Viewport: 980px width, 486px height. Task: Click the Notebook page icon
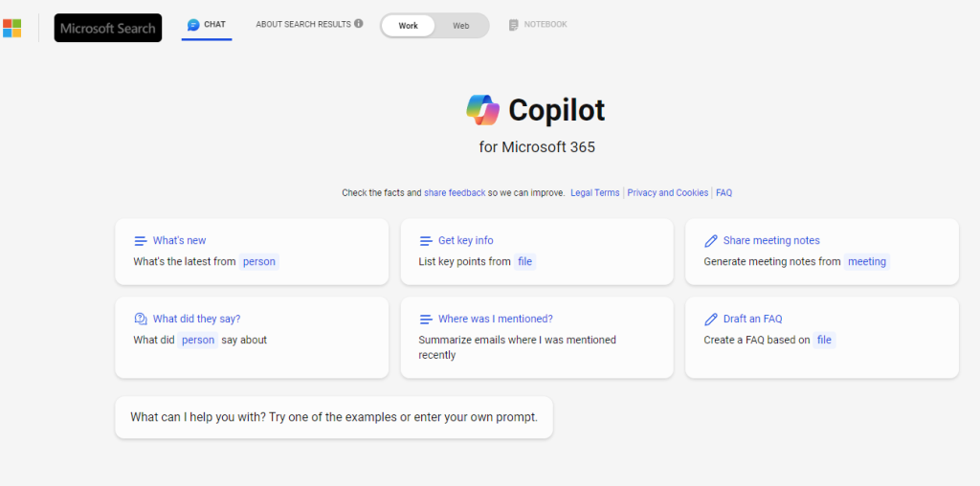(514, 25)
